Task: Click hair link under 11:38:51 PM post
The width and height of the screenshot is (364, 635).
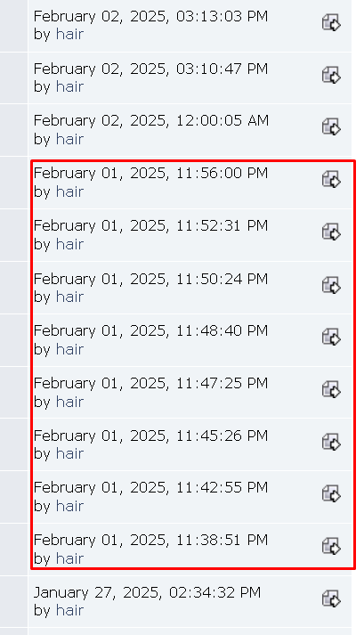Action: pos(69,558)
